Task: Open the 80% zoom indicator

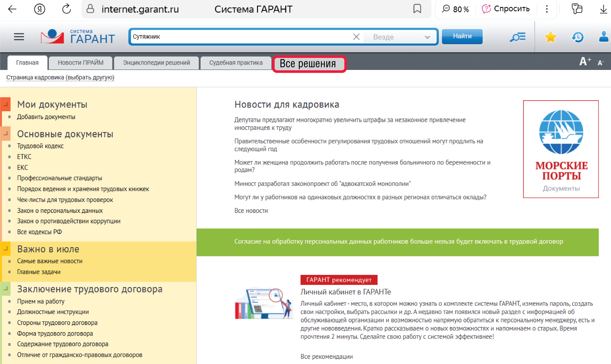Action: point(456,9)
